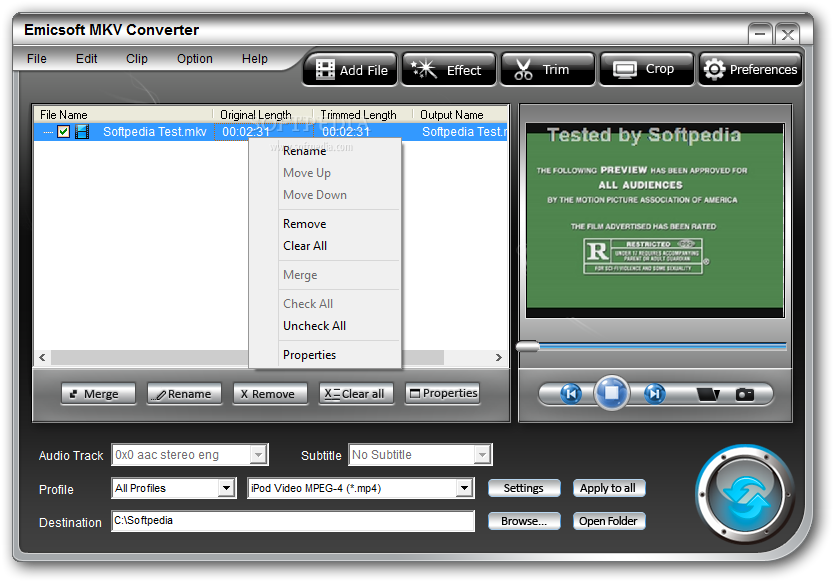Open the snapshot folder icon
The width and height of the screenshot is (834, 582).
pos(708,394)
